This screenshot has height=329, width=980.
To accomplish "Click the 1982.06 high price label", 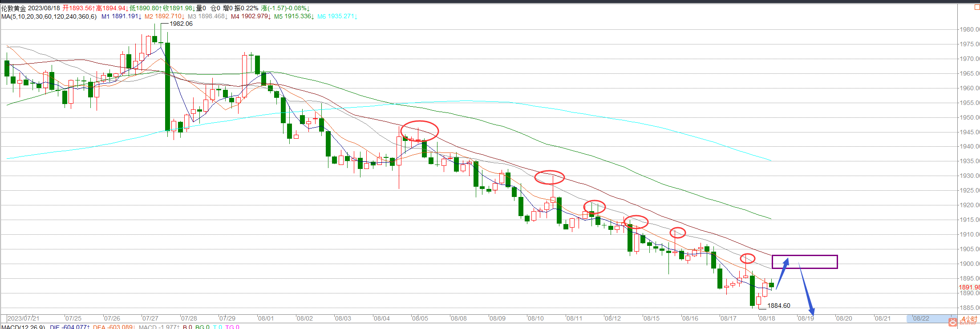I will (181, 24).
